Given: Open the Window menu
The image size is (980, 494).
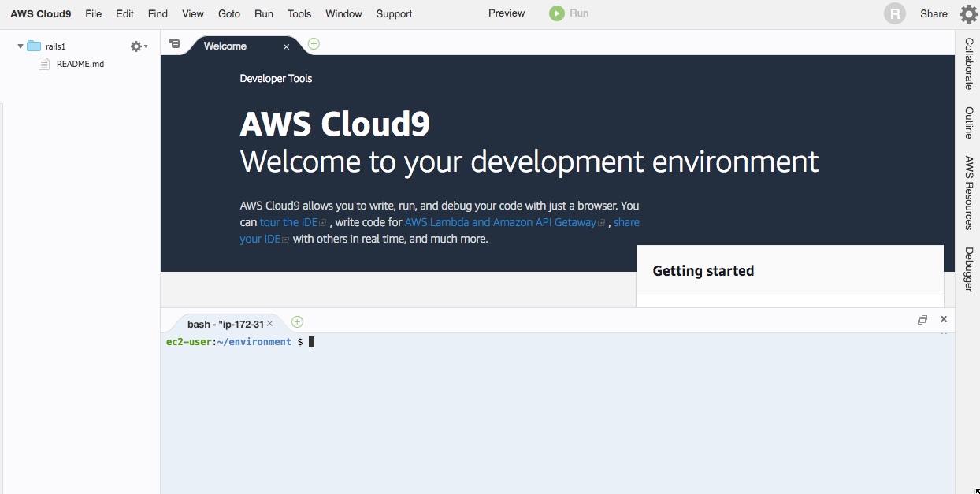Looking at the screenshot, I should [x=343, y=13].
